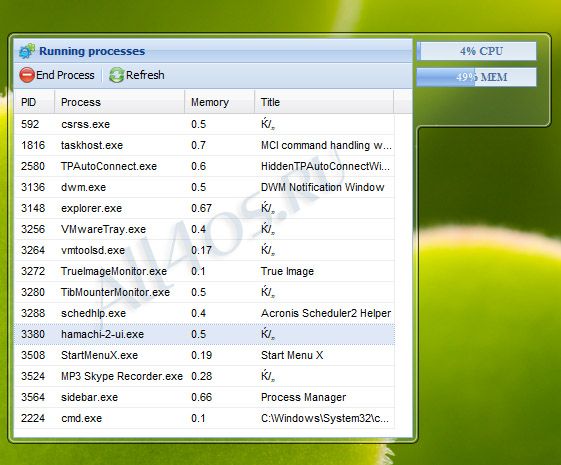561x465 pixels.
Task: Select the sidebar.exe process
Action: coord(204,397)
